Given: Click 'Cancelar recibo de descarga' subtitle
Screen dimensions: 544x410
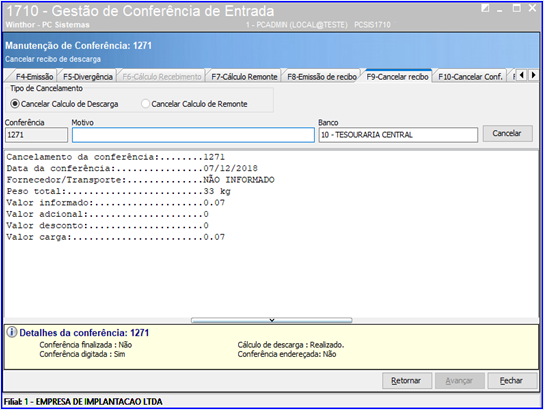Looking at the screenshot, I should (53, 59).
